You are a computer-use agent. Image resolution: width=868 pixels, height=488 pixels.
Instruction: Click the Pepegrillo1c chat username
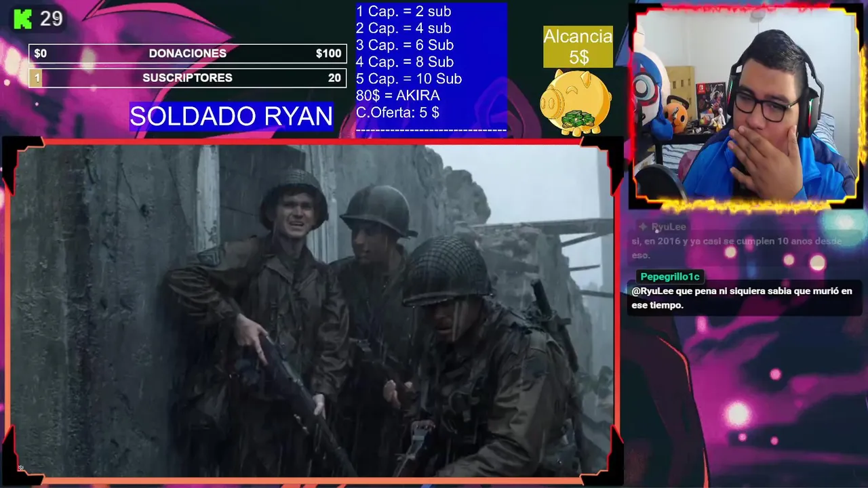pos(669,277)
